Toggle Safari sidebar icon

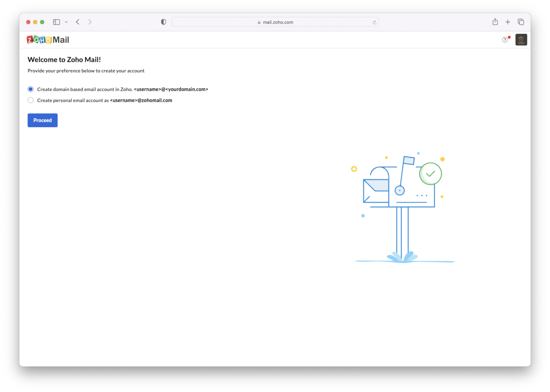[56, 22]
